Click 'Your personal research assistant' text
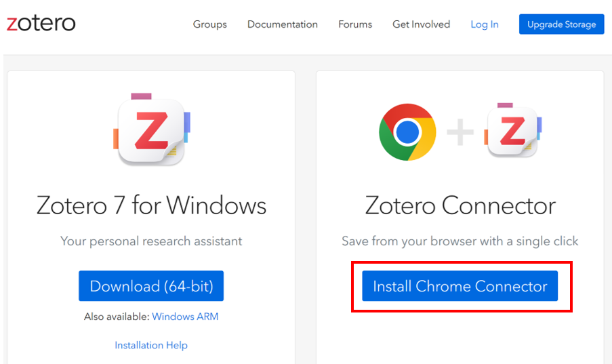 pos(151,241)
